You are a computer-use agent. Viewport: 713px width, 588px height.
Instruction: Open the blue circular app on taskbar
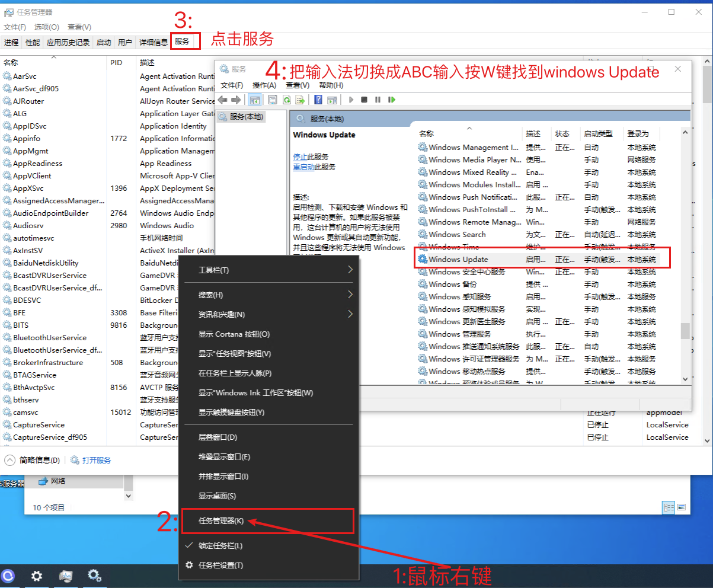pyautogui.click(x=8, y=576)
